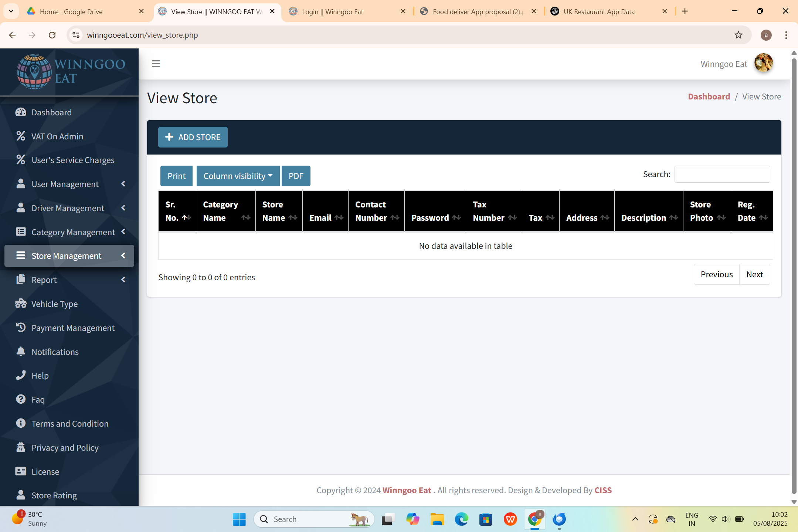Click the Winngoo Eat profile avatar
Image resolution: width=798 pixels, height=532 pixels.
763,63
